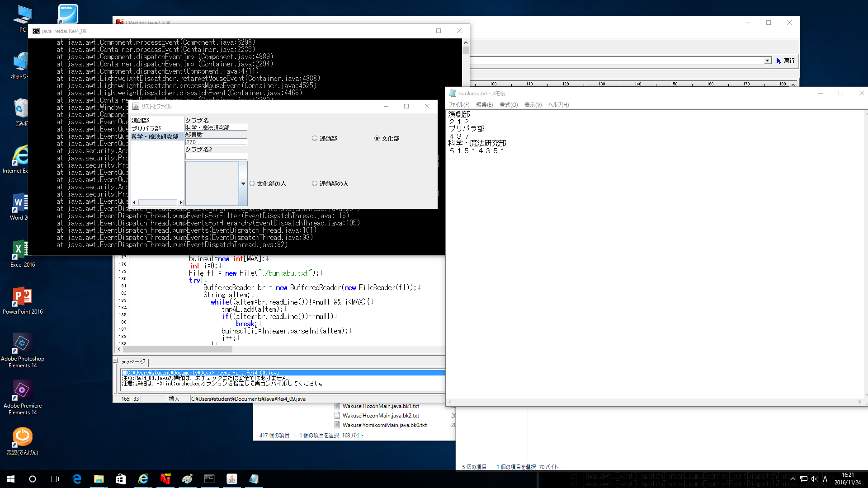868x488 pixels.
Task: Open Task View on the taskbar
Action: point(54,479)
